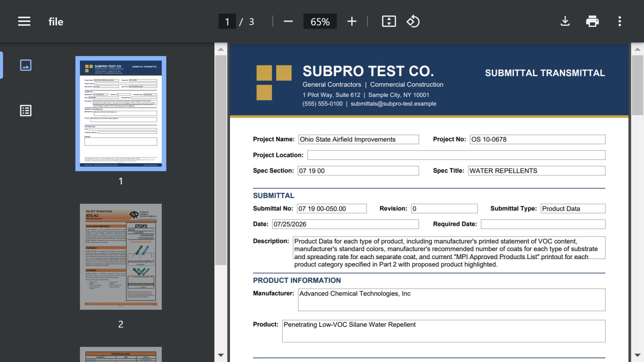Click the Submittal Type field
This screenshot has height=362, width=644.
(573, 209)
